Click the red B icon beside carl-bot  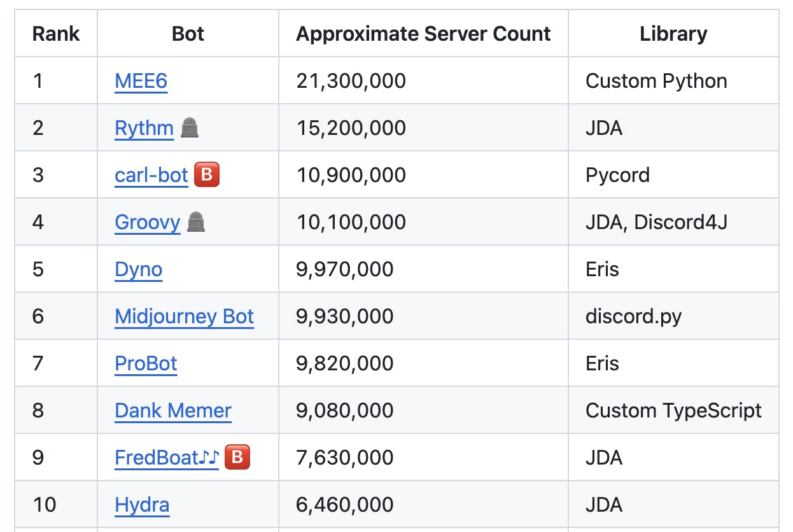(206, 175)
